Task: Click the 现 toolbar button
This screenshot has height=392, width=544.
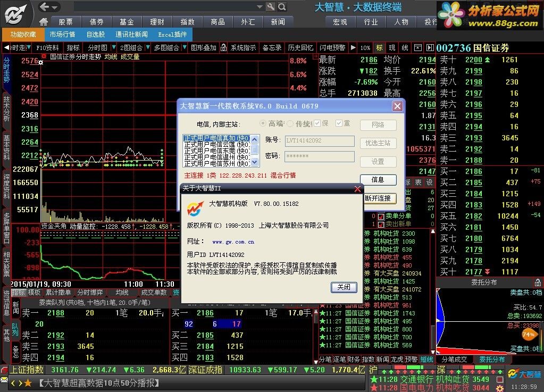Action: click(x=392, y=47)
